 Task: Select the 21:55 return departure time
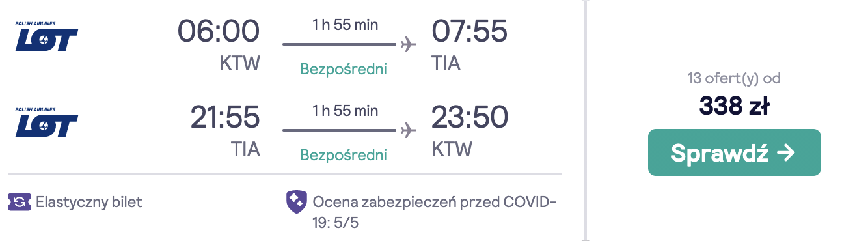coord(225,117)
